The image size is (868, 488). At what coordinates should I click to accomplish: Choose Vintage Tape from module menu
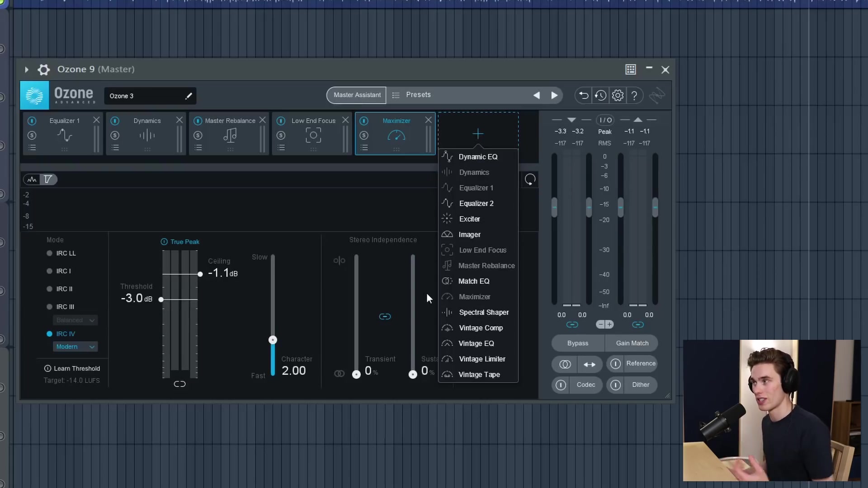coord(478,375)
